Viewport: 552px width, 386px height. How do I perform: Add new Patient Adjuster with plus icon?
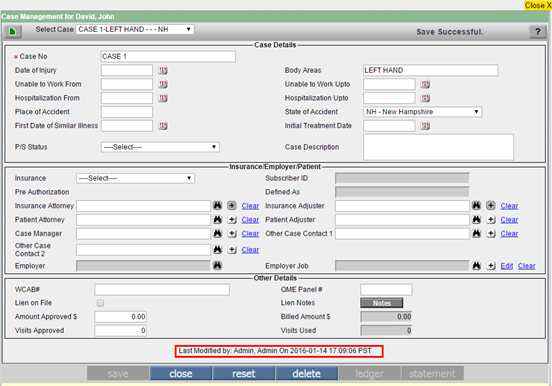491,219
